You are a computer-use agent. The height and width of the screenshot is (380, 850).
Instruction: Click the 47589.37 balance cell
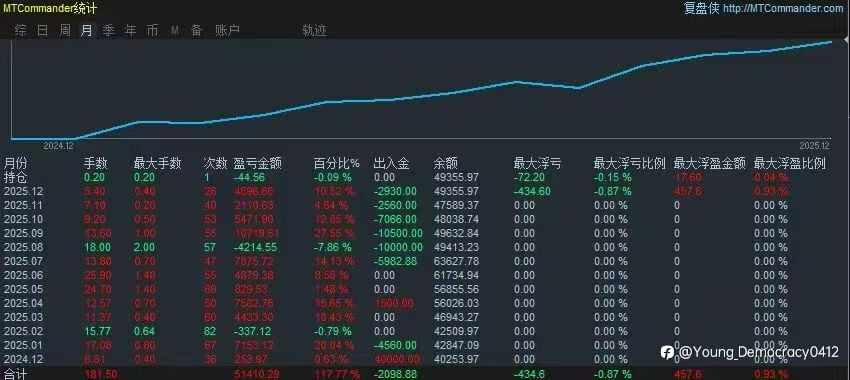(x=456, y=205)
